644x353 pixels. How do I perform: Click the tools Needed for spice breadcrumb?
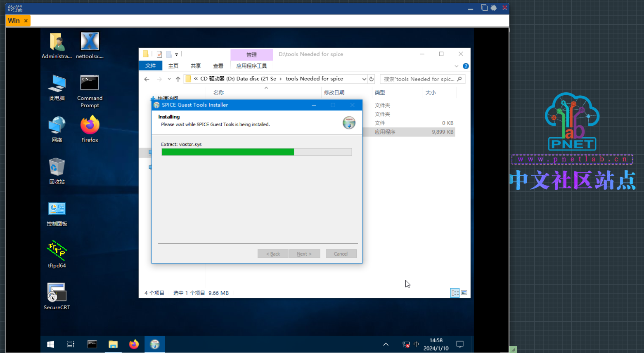click(x=314, y=79)
